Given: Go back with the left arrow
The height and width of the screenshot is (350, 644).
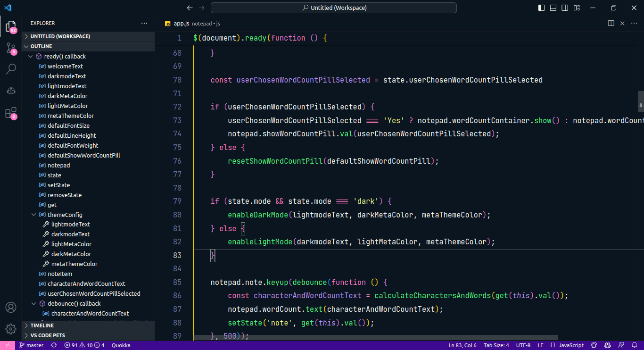Looking at the screenshot, I should coord(190,8).
